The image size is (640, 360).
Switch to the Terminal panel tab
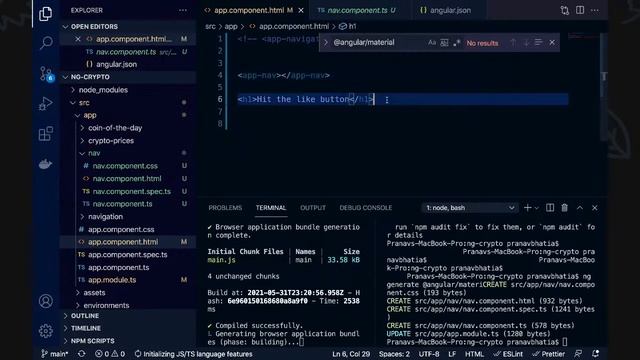point(271,208)
